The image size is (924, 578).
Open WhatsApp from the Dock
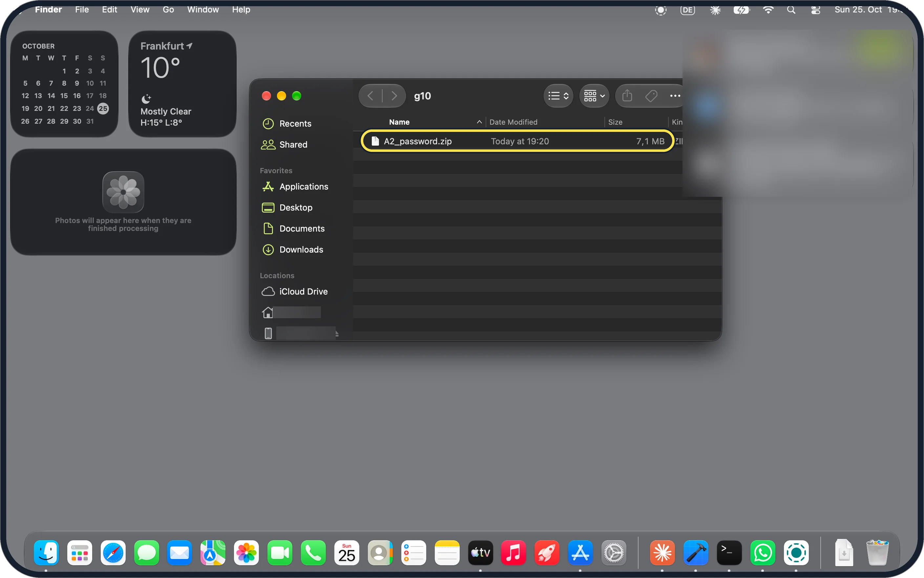coord(763,552)
